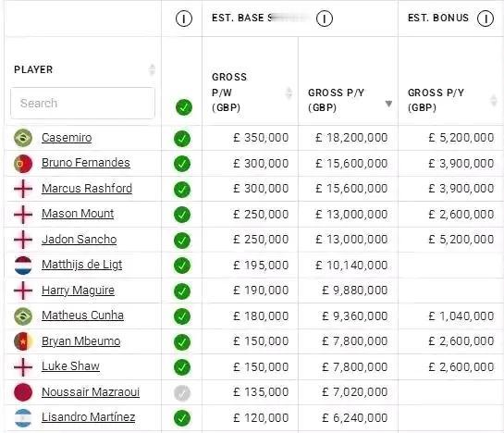The width and height of the screenshot is (504, 433).
Task: Click Portugal flag icon beside Bruno Fernandes
Action: coord(23,164)
